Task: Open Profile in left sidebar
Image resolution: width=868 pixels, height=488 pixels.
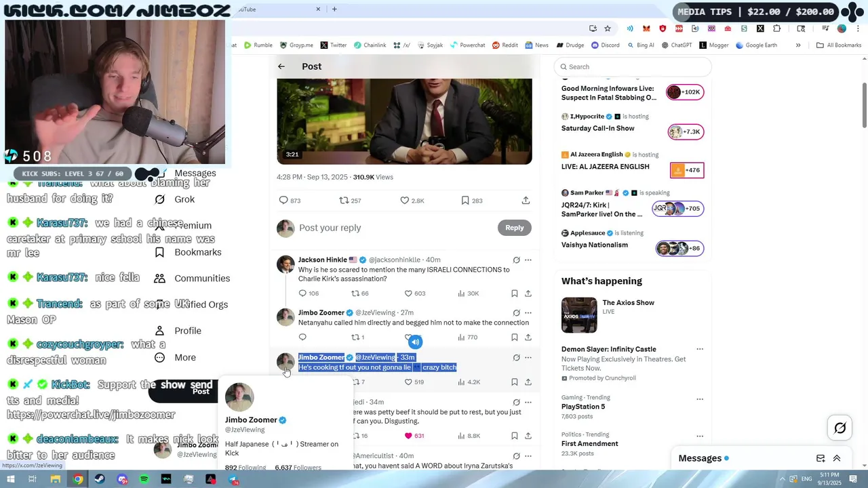Action: pyautogui.click(x=177, y=331)
